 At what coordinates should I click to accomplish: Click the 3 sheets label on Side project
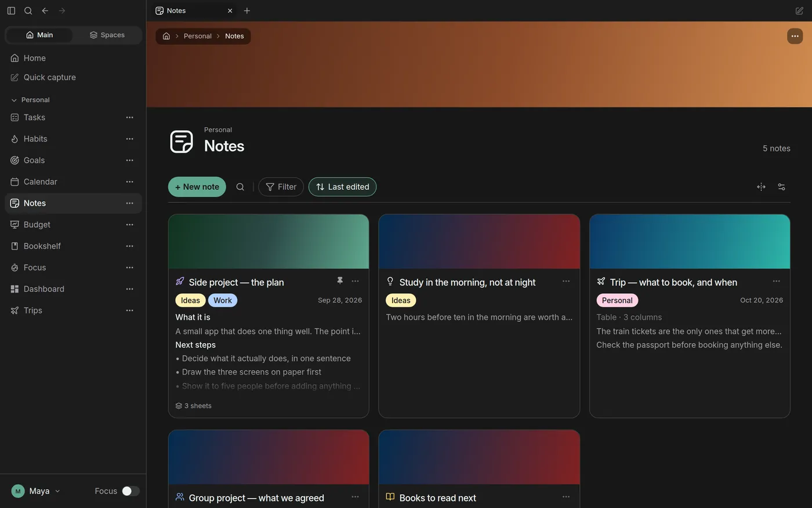[194, 406]
